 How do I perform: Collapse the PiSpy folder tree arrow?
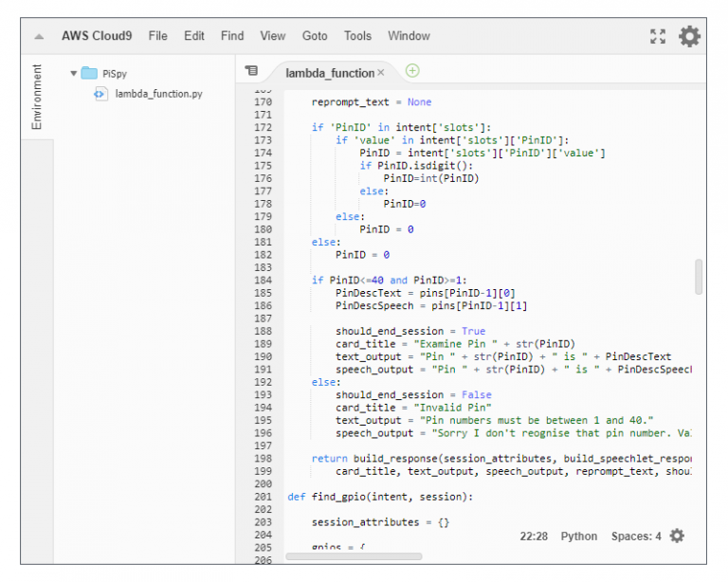pyautogui.click(x=73, y=73)
